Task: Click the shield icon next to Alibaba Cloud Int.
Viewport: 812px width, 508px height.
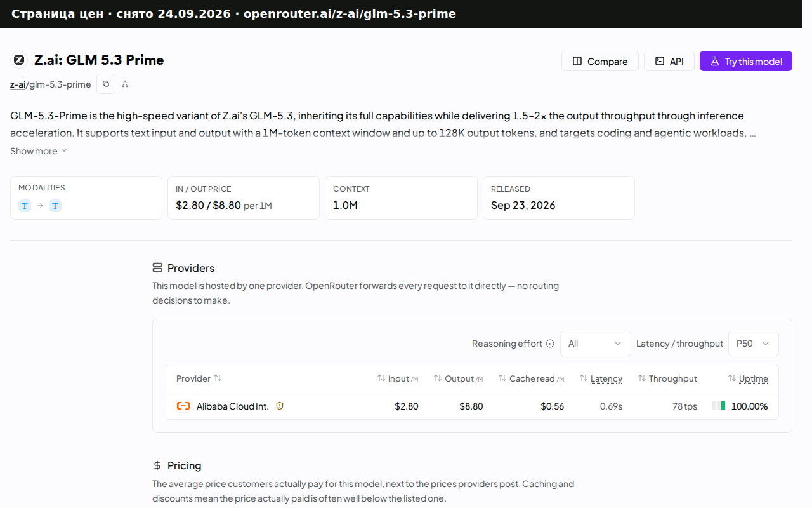Action: point(280,406)
